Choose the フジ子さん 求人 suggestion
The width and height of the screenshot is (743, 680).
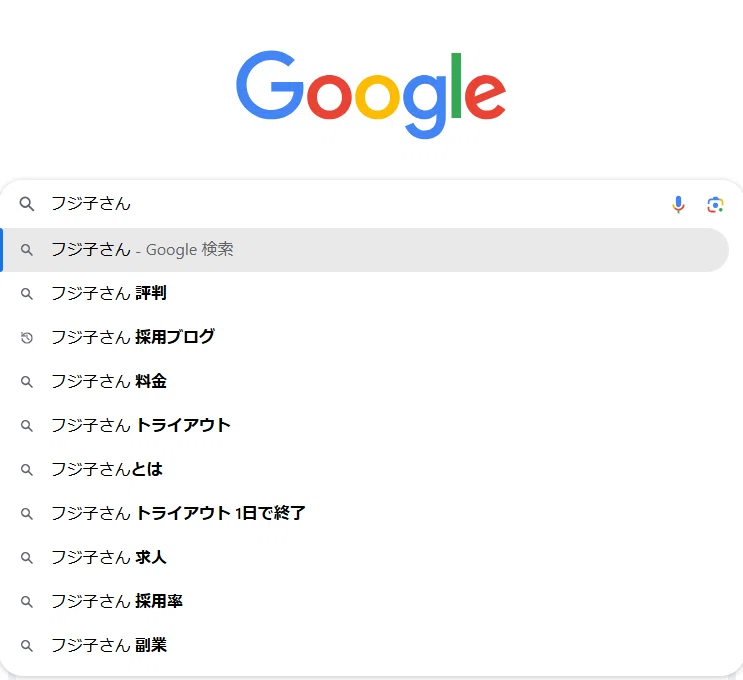pos(364,557)
